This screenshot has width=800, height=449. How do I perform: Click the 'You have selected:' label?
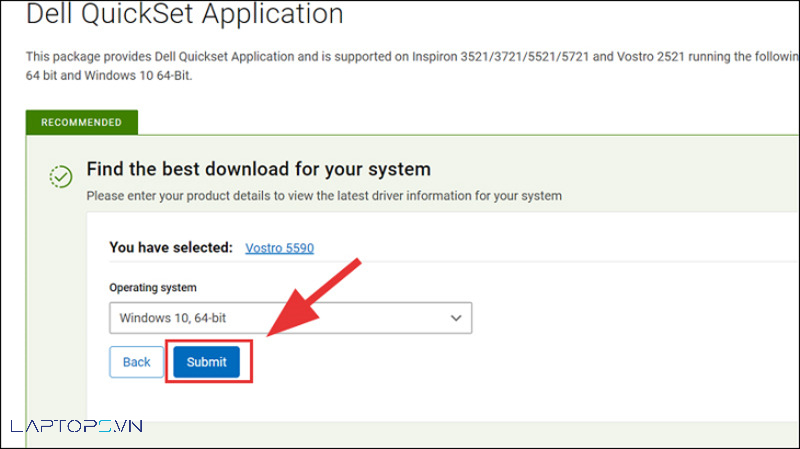[x=171, y=247]
